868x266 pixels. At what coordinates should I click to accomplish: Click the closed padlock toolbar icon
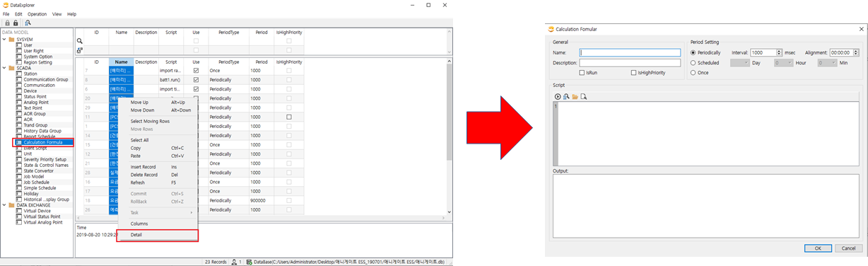click(x=7, y=23)
